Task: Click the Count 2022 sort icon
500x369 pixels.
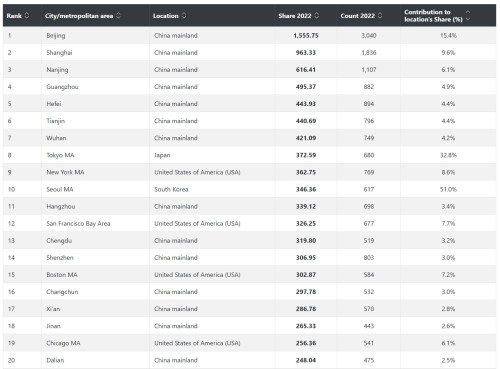Action: (x=380, y=15)
